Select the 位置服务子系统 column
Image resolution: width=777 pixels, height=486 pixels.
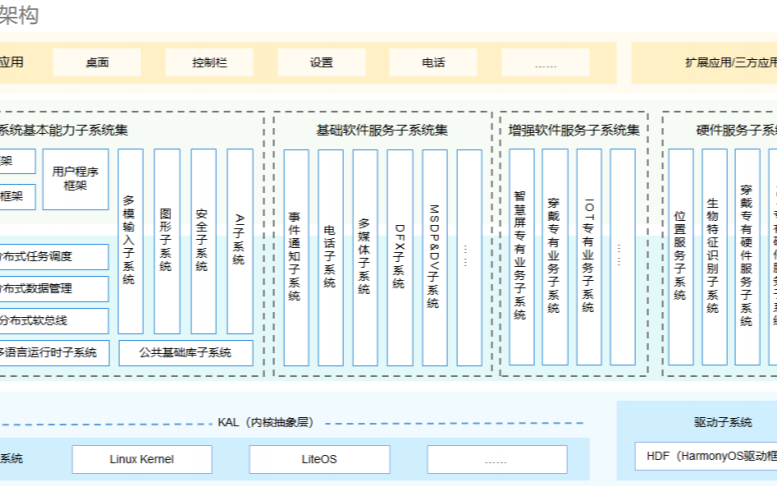tap(681, 257)
